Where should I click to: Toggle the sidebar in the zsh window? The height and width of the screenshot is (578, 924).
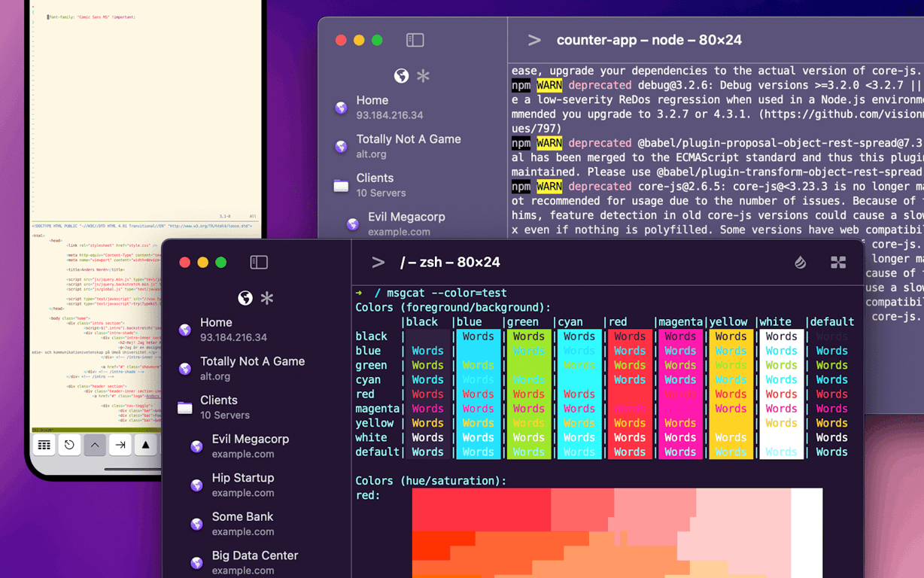[x=259, y=262]
